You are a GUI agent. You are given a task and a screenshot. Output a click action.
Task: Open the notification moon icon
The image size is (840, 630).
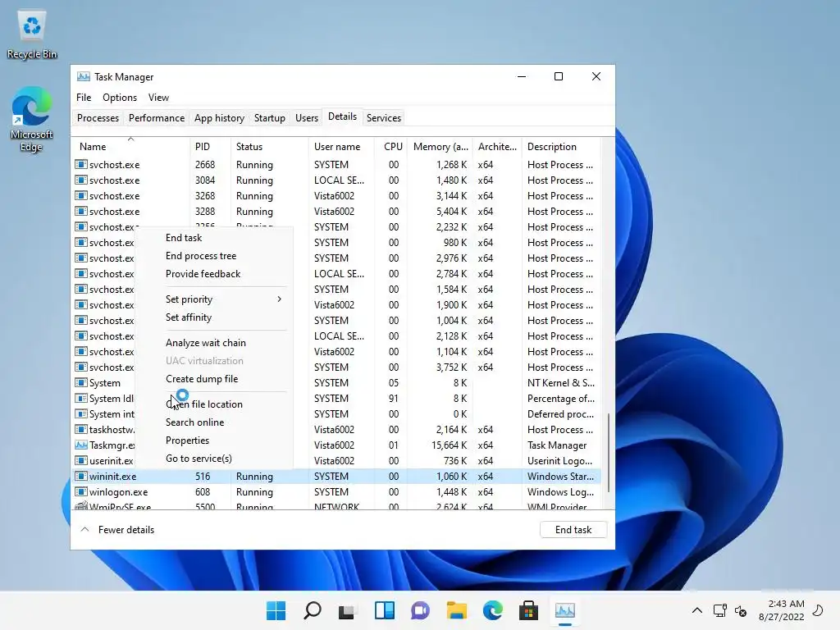(x=818, y=610)
